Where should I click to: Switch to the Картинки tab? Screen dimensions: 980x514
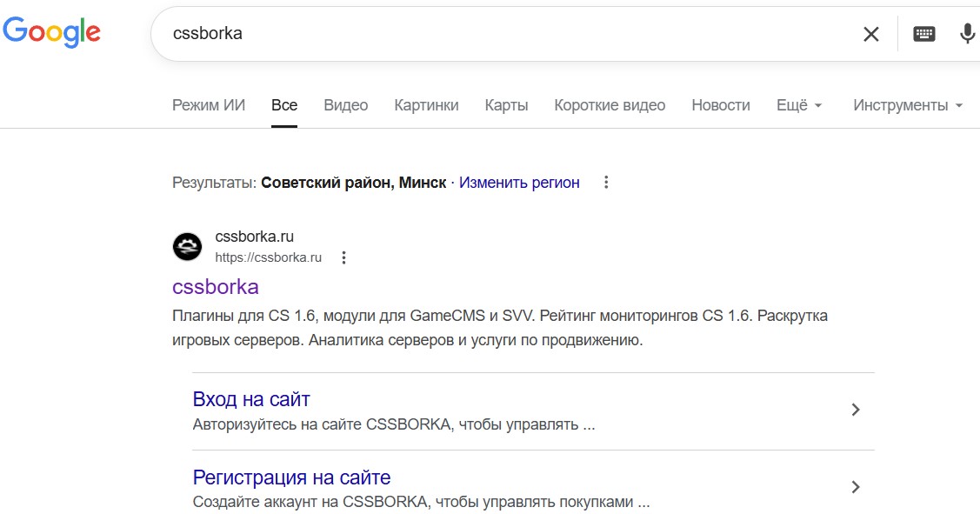(x=425, y=104)
